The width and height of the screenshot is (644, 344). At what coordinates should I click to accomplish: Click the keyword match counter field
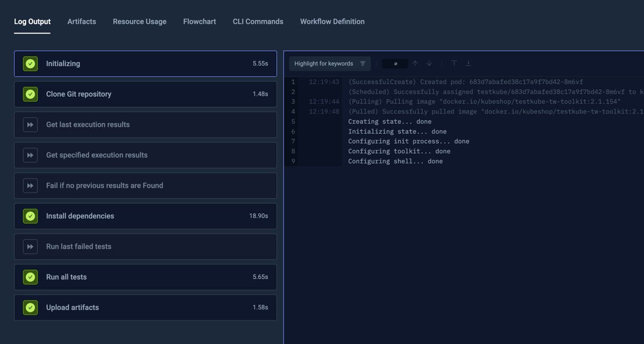(395, 64)
